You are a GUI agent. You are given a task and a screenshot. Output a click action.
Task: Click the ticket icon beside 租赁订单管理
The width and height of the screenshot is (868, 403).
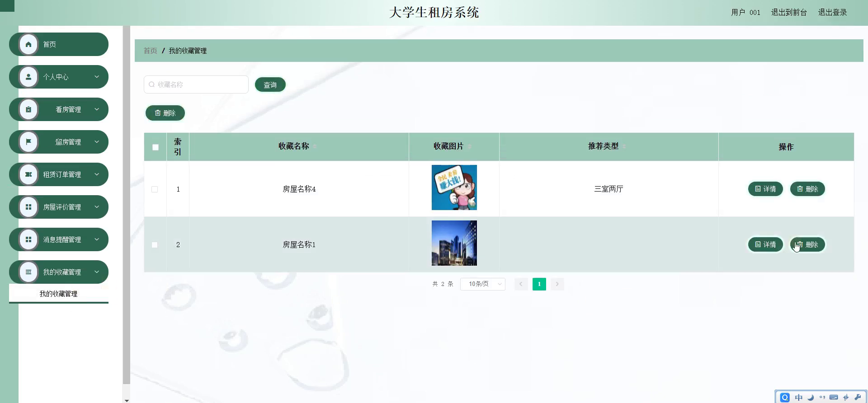click(x=28, y=174)
